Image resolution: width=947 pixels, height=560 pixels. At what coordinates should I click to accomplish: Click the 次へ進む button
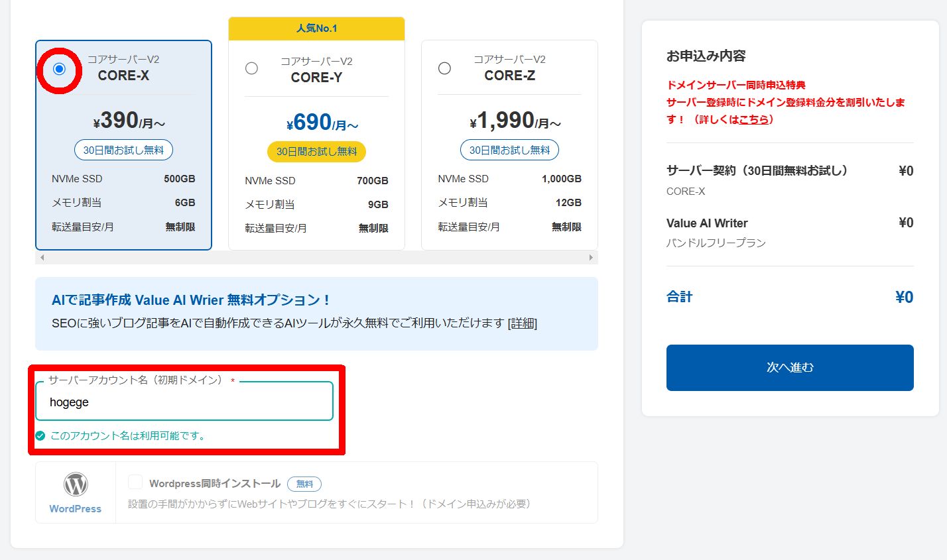pos(789,368)
